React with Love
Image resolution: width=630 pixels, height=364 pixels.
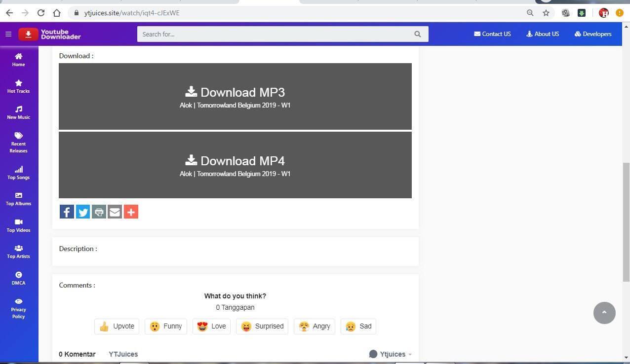[211, 326]
